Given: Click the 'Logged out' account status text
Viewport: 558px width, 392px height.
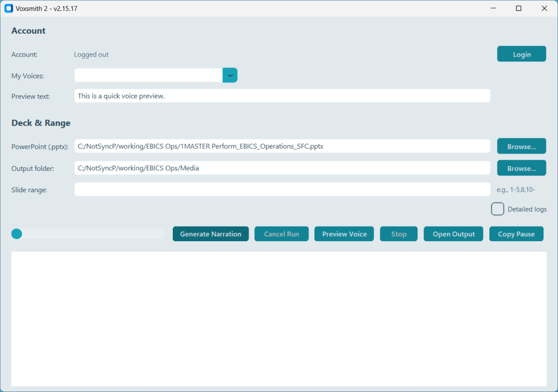Looking at the screenshot, I should (91, 54).
